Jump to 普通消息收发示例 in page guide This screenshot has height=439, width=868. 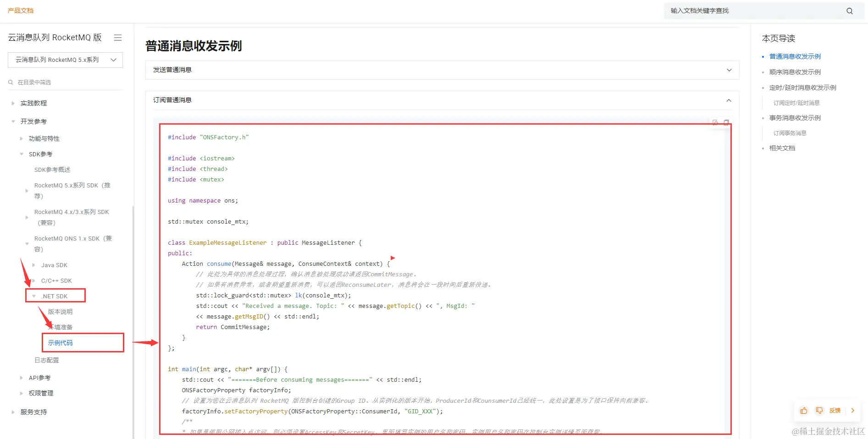795,56
